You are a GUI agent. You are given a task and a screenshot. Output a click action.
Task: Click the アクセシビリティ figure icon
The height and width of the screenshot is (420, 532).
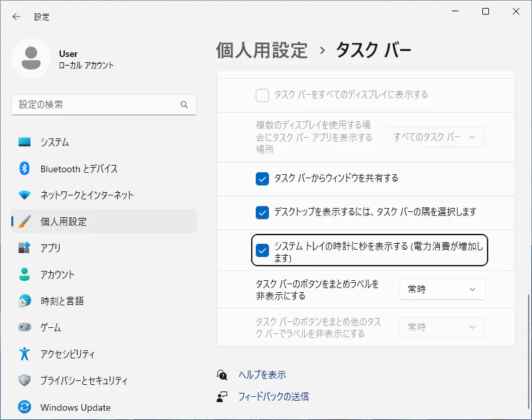25,354
